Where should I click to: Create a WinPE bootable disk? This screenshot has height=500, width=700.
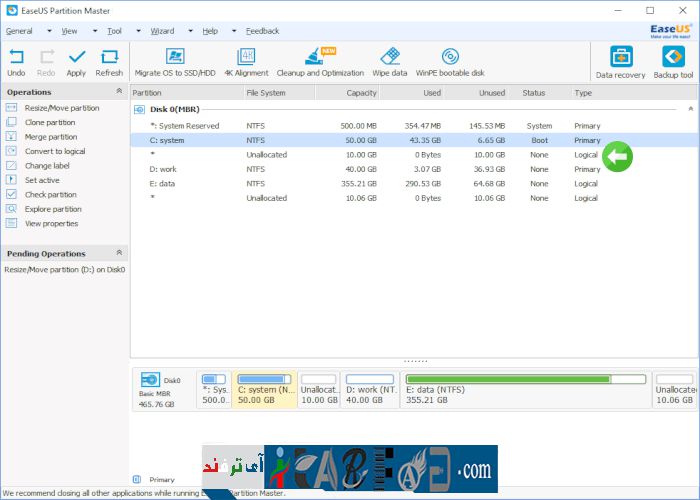[450, 61]
